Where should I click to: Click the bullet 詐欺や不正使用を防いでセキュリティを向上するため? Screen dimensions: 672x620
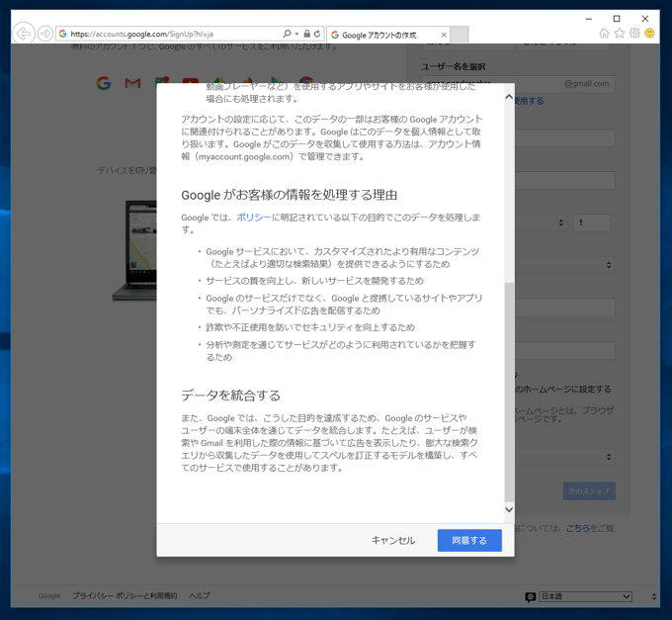[x=310, y=327]
